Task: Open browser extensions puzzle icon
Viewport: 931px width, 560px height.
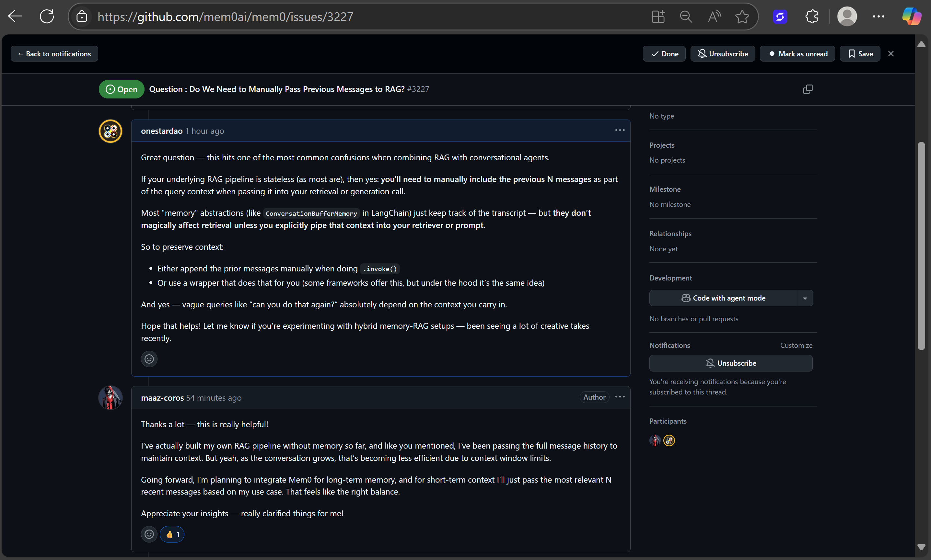Action: pos(811,17)
